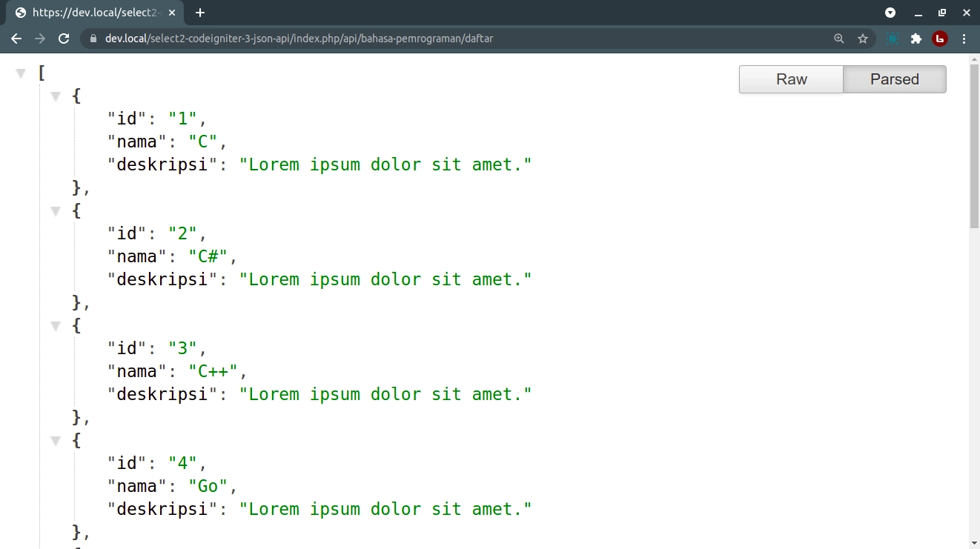
Task: Click the "nama" key above "C#"
Action: 137,256
